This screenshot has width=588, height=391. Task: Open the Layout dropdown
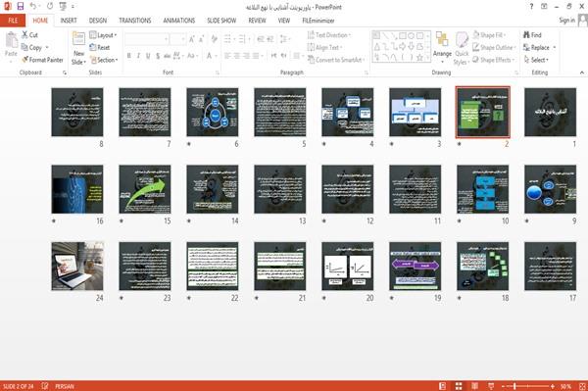(103, 35)
